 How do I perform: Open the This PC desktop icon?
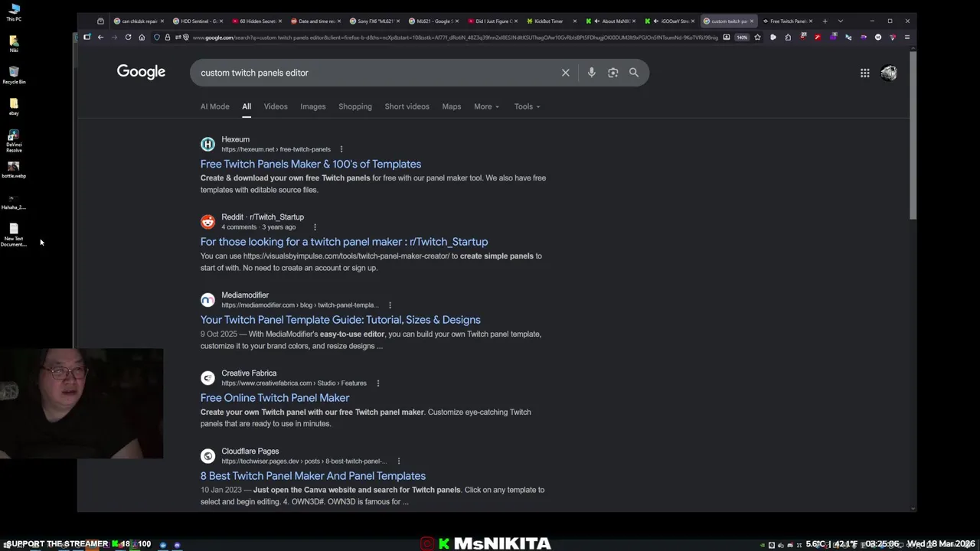coord(14,13)
